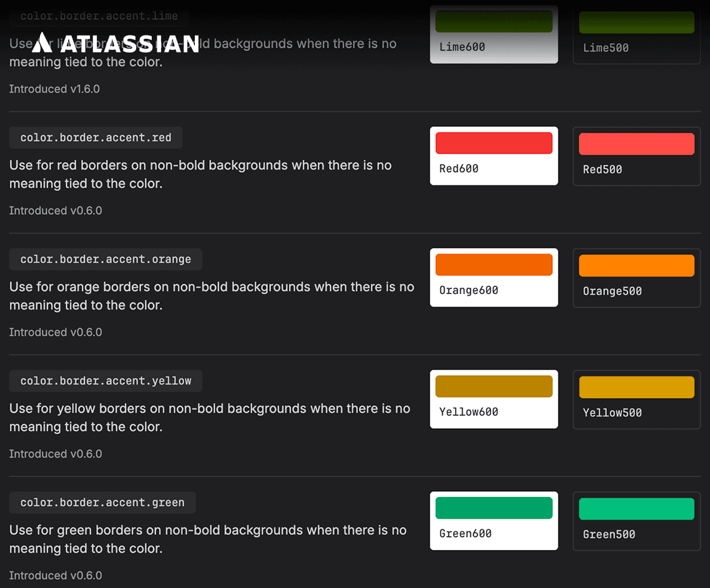Screen dimensions: 710x588
Task: Click the Red500 color swatch
Action: 636,144
